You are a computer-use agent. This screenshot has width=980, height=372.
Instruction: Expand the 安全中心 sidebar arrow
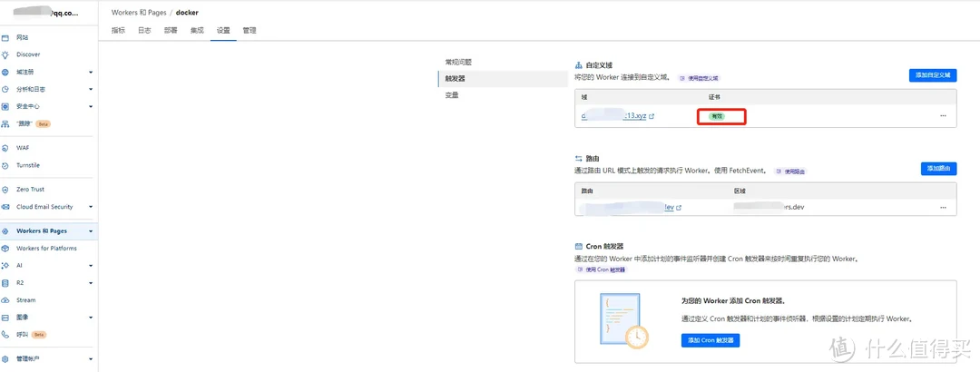pos(91,106)
